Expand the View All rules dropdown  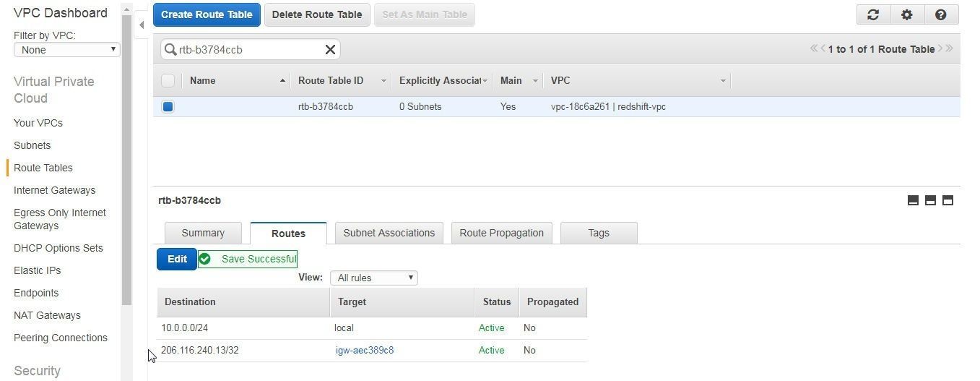[373, 278]
